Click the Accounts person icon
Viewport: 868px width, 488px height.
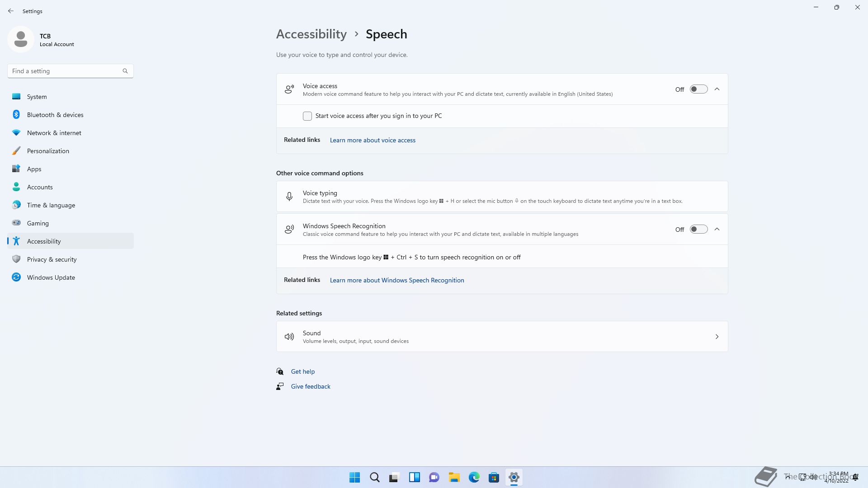(16, 187)
